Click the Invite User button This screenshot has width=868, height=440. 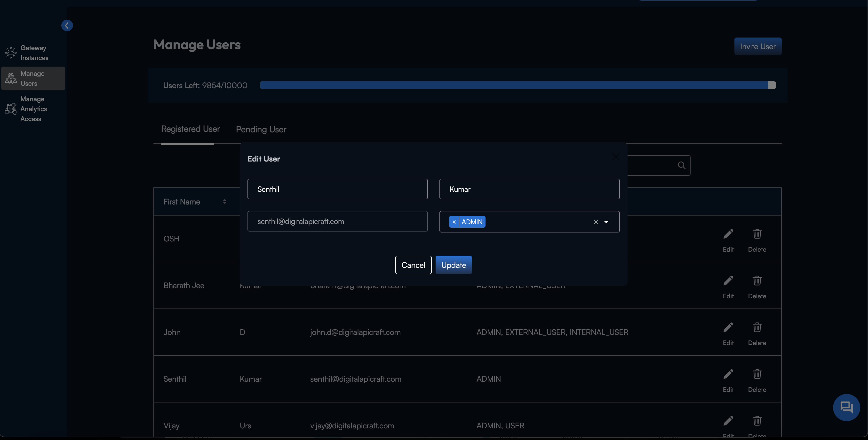coord(758,46)
